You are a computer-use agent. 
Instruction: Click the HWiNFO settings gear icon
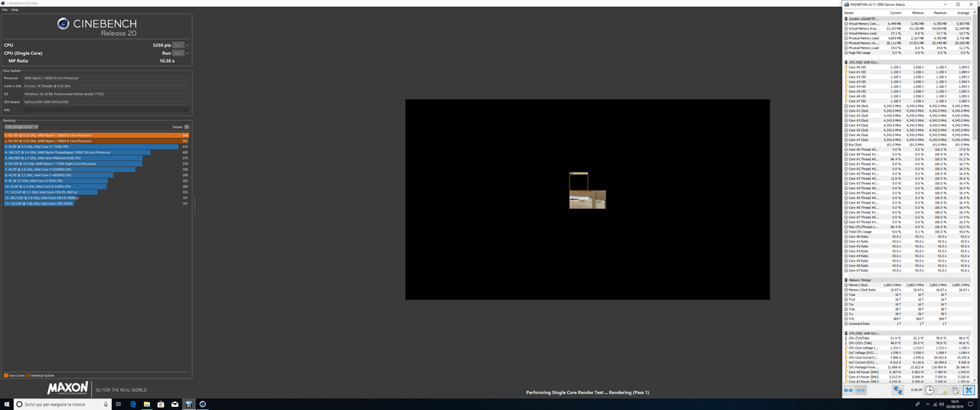click(955, 390)
